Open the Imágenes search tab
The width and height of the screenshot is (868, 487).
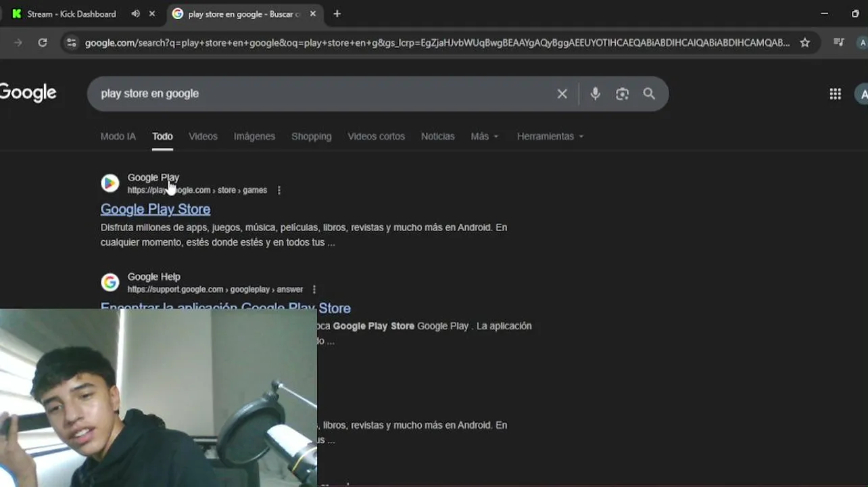tap(254, 137)
